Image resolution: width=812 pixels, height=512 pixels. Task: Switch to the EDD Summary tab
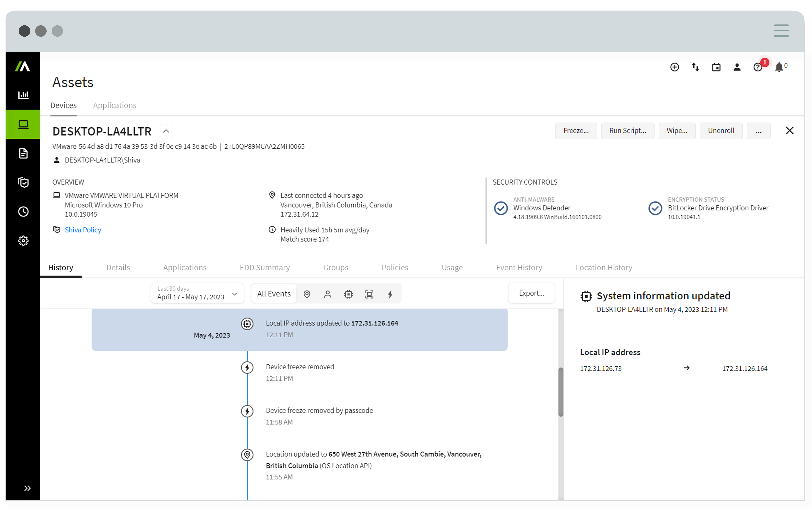point(265,267)
